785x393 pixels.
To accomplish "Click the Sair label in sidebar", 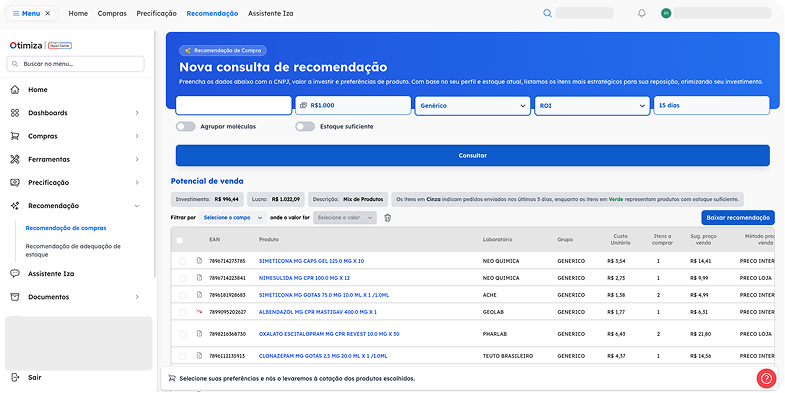I will point(35,377).
